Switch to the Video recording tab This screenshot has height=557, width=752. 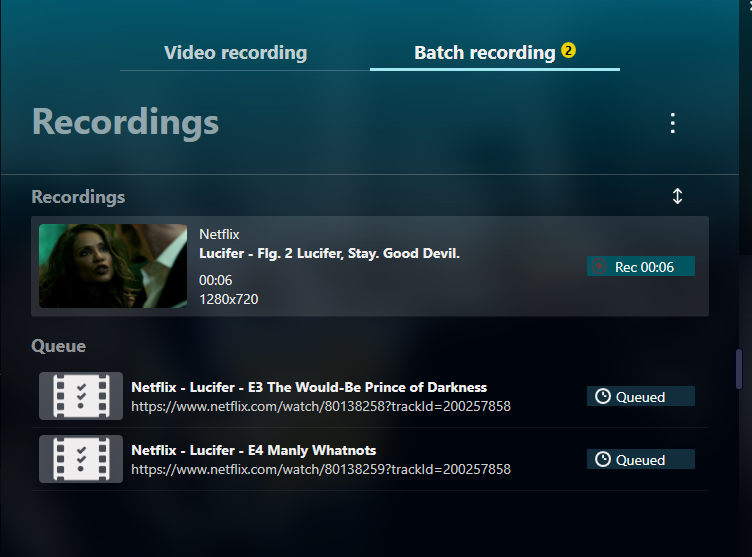(235, 53)
